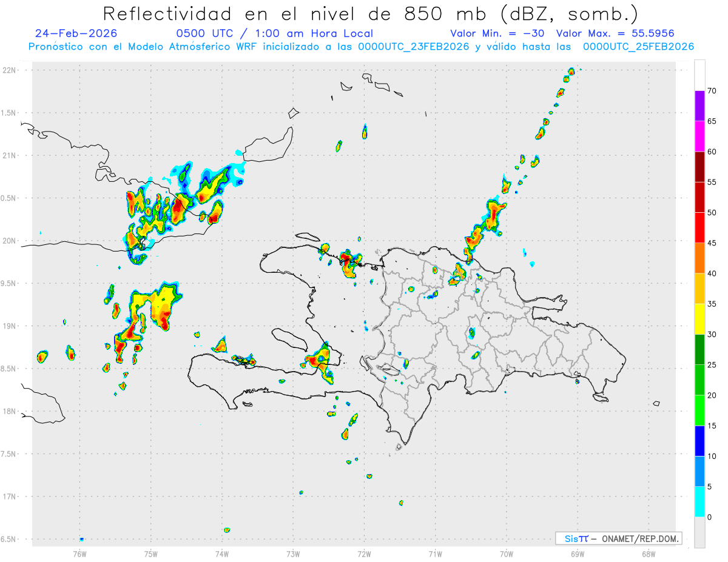Click the time '0500 UTC / 1:00 am Hora Local'
The height and width of the screenshot is (562, 728).
click(274, 33)
